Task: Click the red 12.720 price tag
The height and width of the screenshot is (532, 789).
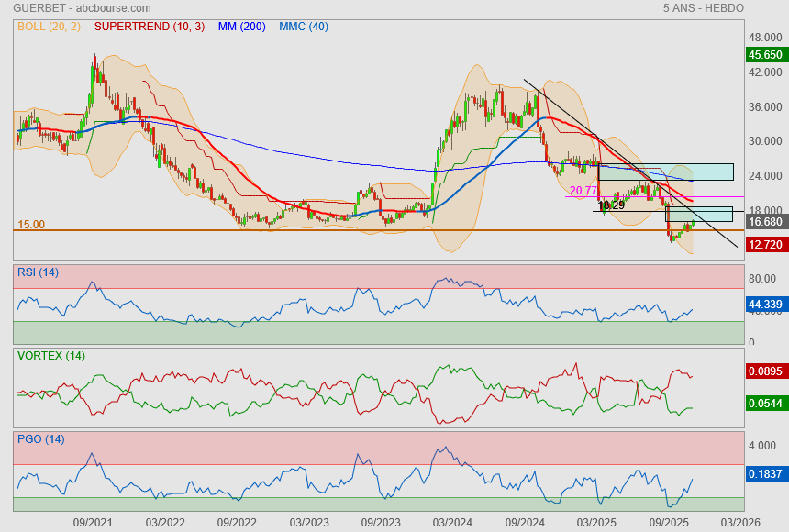Action: [766, 244]
